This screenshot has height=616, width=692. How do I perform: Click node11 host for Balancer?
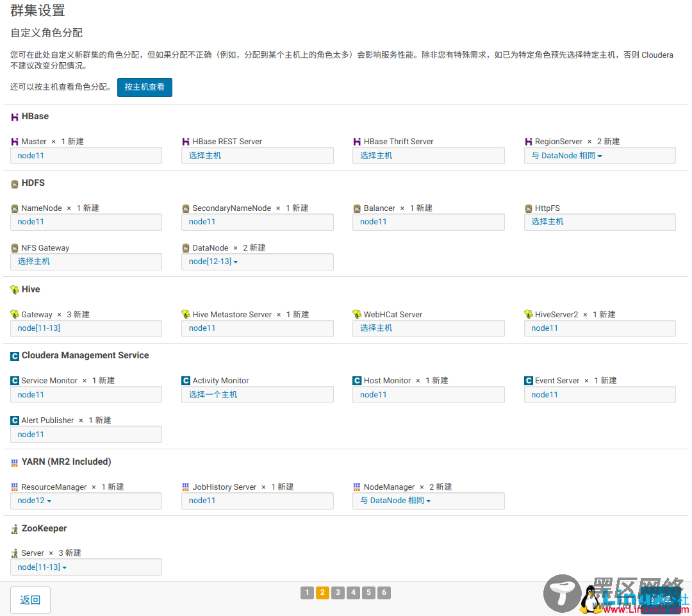click(x=429, y=222)
